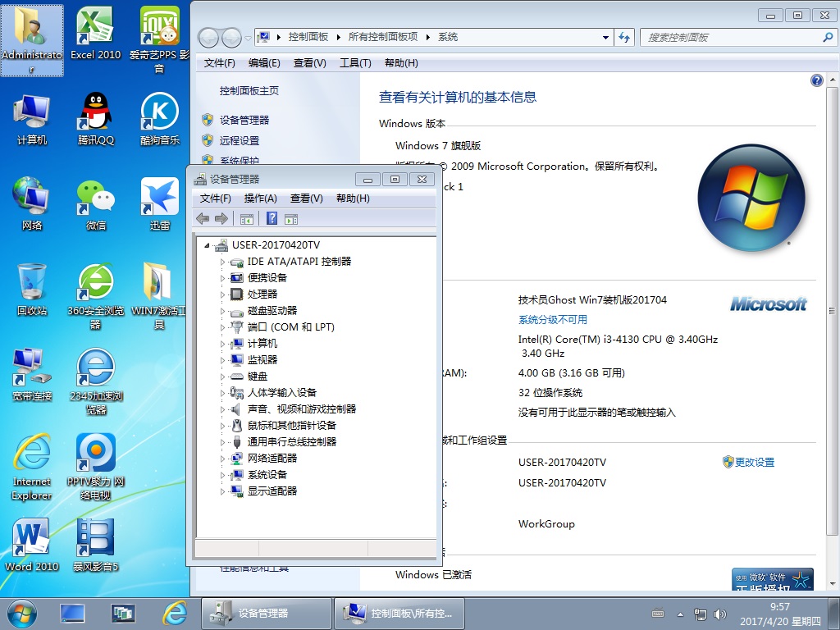The width and height of the screenshot is (840, 630).
Task: Click the action pane toolbar icon beside Help
Action: click(291, 218)
